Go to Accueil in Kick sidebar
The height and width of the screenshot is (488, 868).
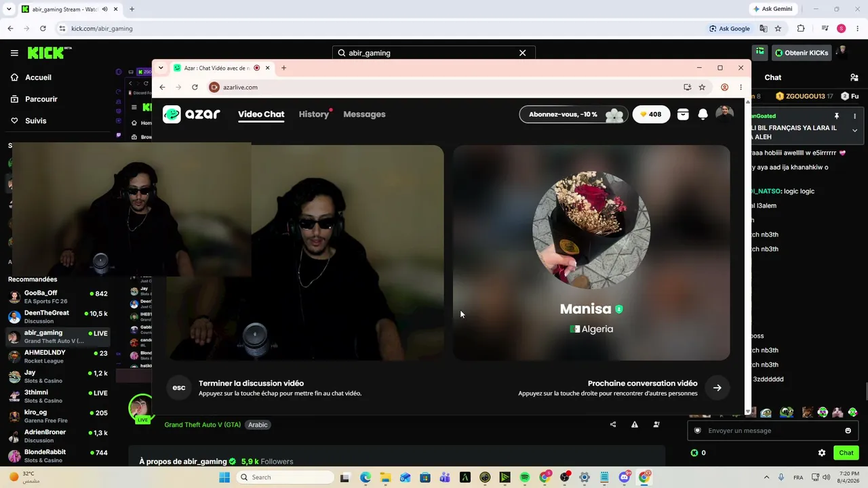click(x=39, y=77)
